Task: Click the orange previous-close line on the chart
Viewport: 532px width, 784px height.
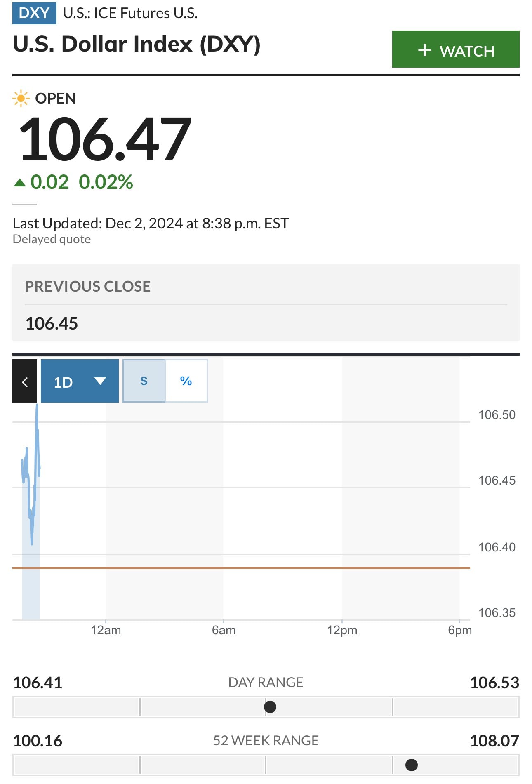Action: [247, 568]
